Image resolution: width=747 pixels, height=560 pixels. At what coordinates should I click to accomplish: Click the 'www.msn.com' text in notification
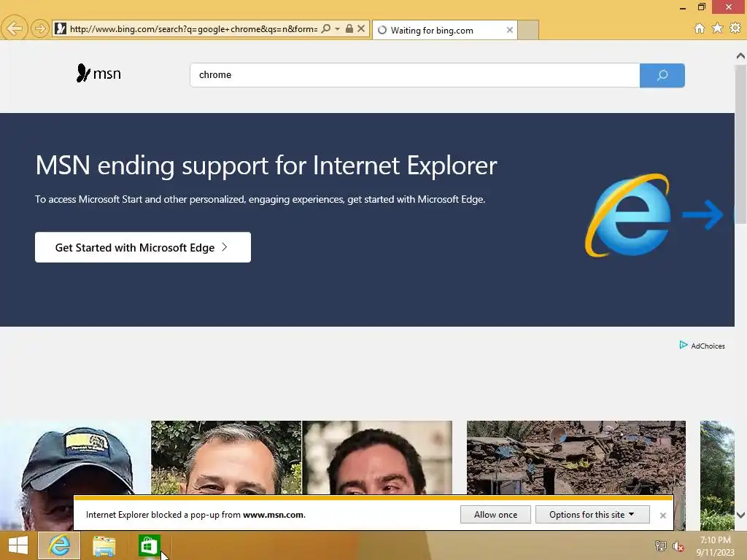tap(273, 515)
